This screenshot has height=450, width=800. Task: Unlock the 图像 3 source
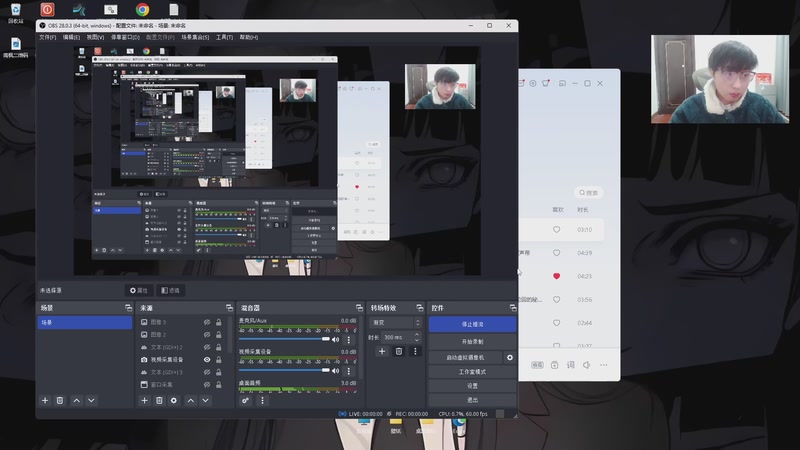coord(218,322)
